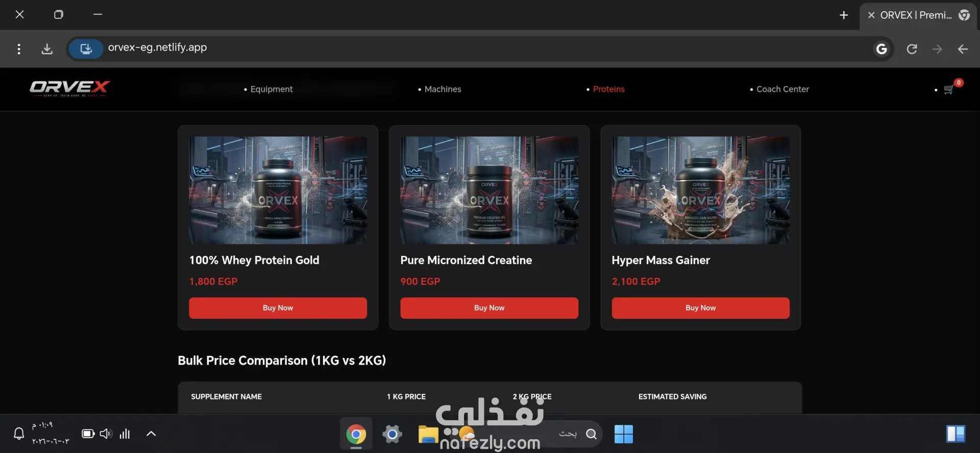Click the 1,800 EGP price
980x453 pixels.
[x=213, y=281]
